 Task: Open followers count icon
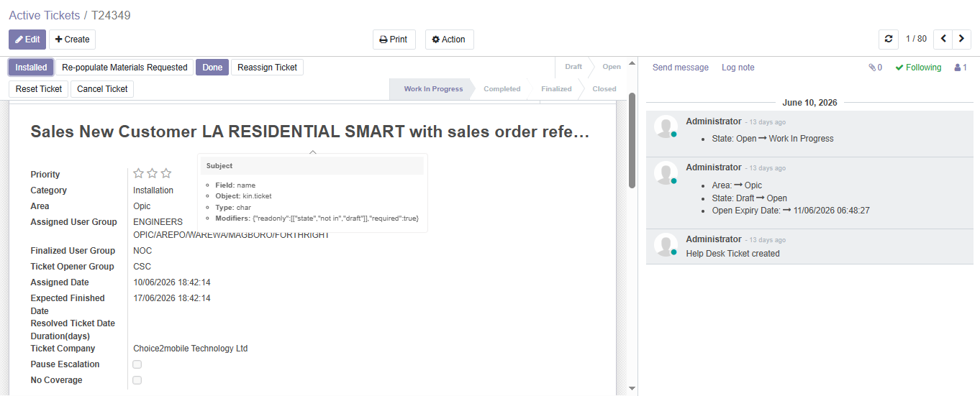pos(961,68)
